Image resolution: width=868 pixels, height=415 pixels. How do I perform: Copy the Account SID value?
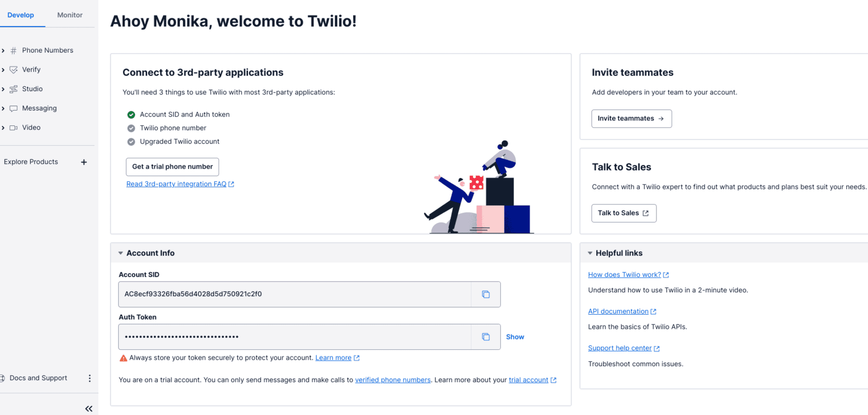point(486,294)
